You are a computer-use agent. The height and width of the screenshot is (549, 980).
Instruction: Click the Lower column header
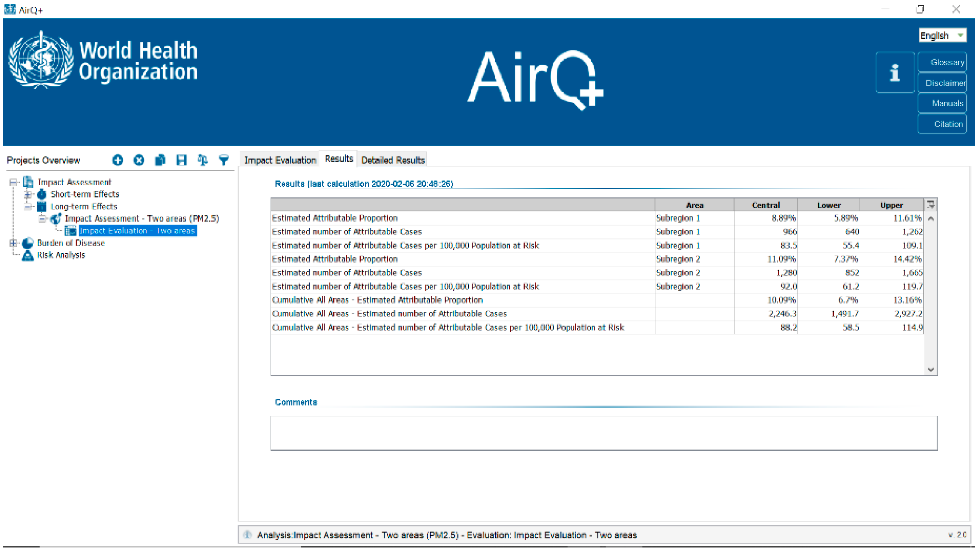pyautogui.click(x=829, y=205)
